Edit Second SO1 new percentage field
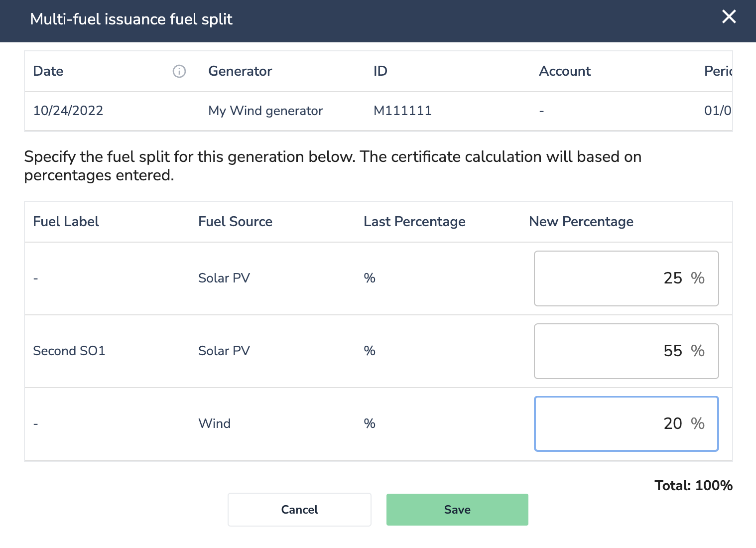 pyautogui.click(x=626, y=351)
